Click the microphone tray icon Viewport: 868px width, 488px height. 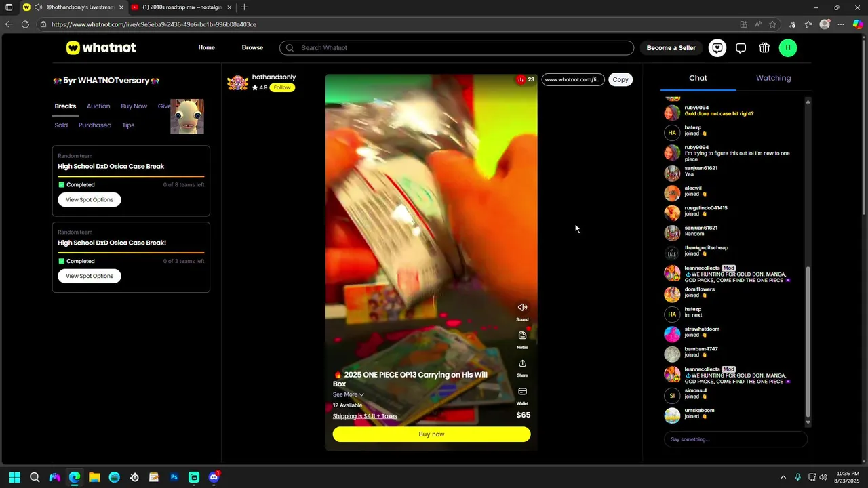click(798, 477)
